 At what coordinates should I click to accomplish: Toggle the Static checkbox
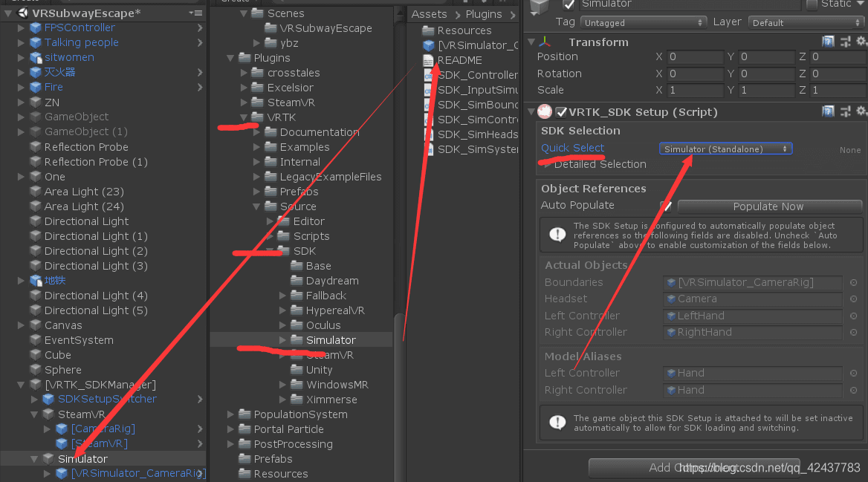[x=812, y=4]
